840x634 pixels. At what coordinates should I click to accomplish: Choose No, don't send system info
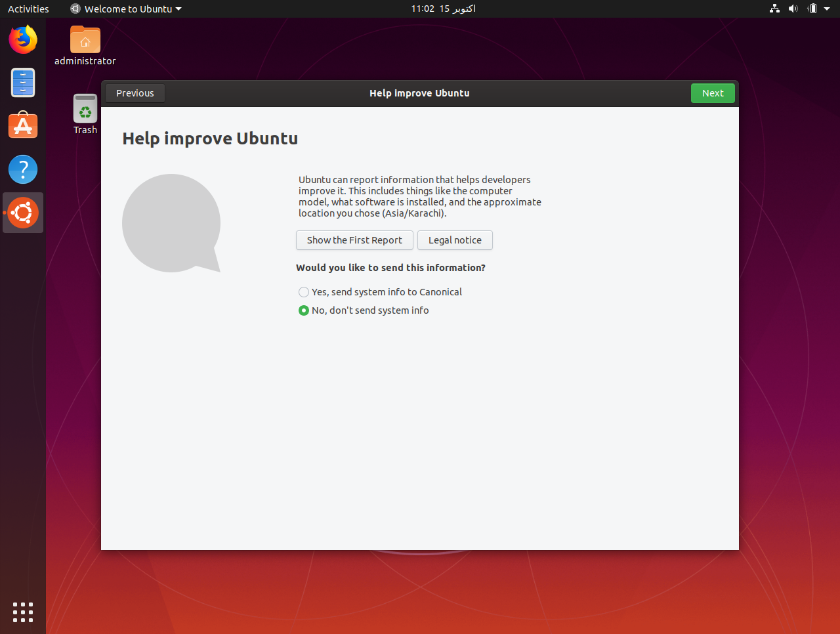click(x=364, y=310)
